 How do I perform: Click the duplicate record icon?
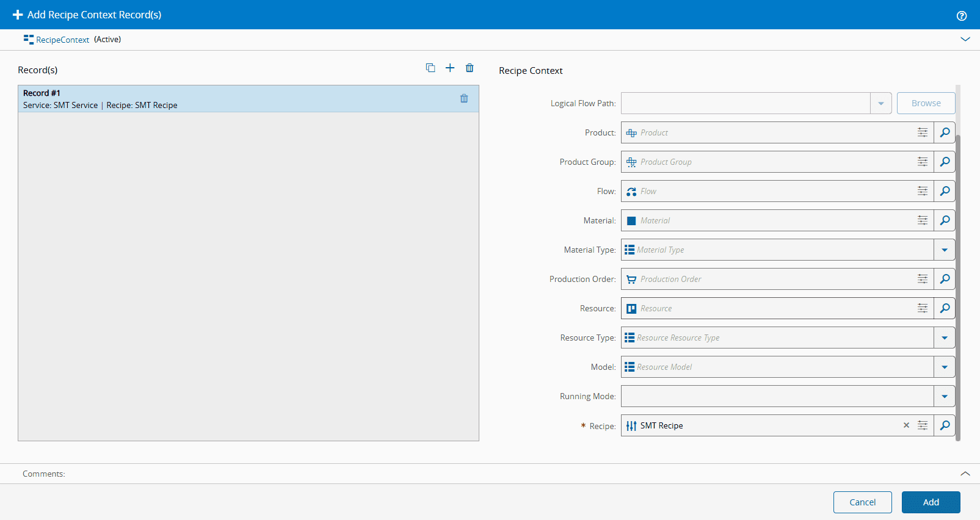(430, 68)
